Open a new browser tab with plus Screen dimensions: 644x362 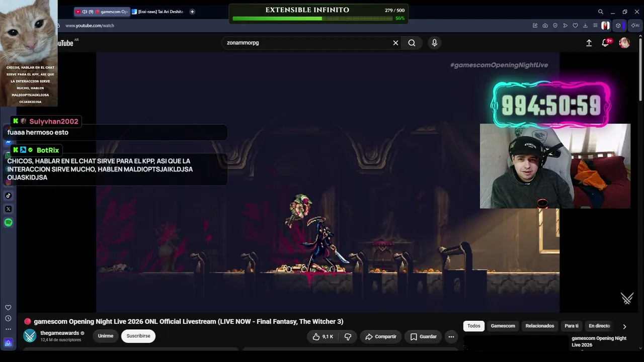[x=192, y=12]
